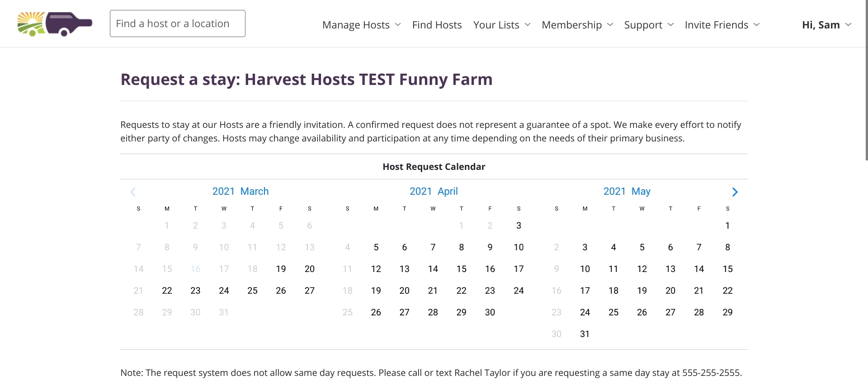This screenshot has width=868, height=389.
Task: Choose May 12 in the calendar
Action: [642, 269]
